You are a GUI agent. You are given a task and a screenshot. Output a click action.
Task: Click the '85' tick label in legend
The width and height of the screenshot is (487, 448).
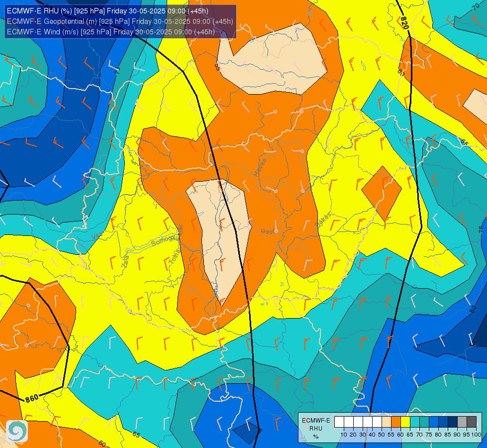448,435
